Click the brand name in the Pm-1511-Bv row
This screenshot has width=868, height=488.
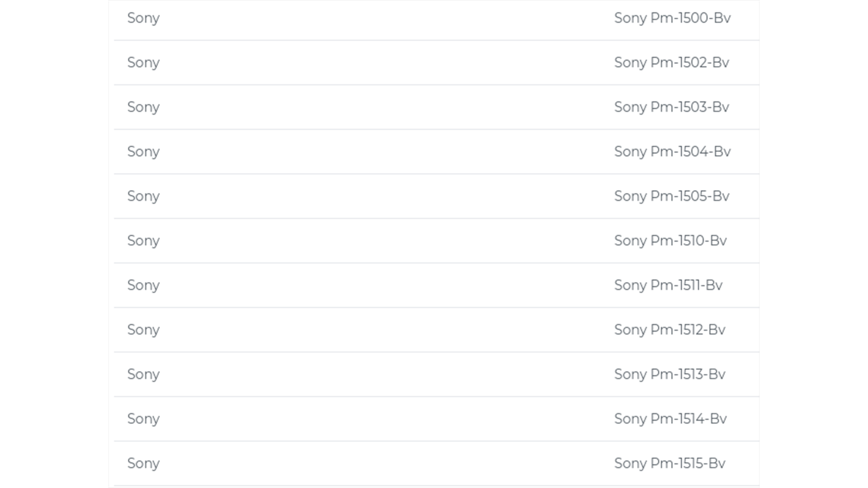click(143, 285)
